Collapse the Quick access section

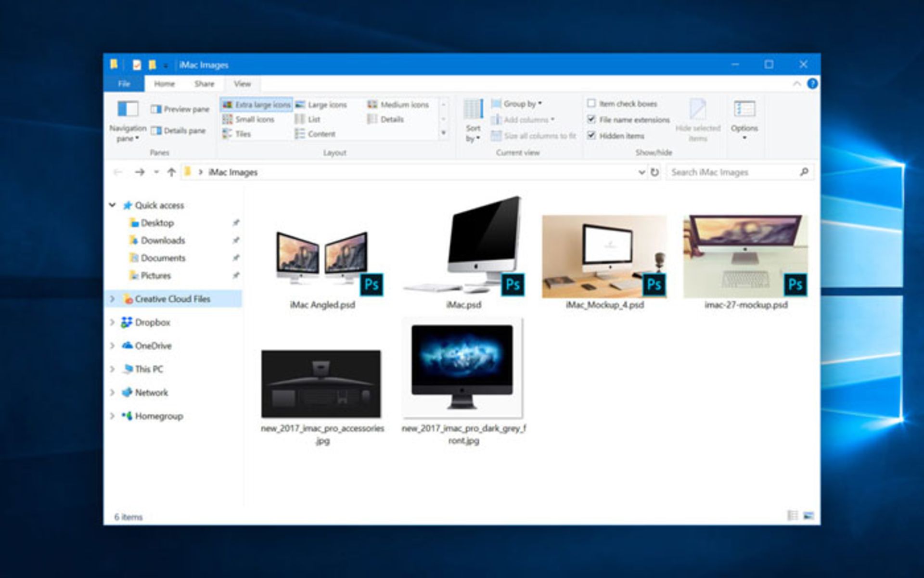pos(112,205)
